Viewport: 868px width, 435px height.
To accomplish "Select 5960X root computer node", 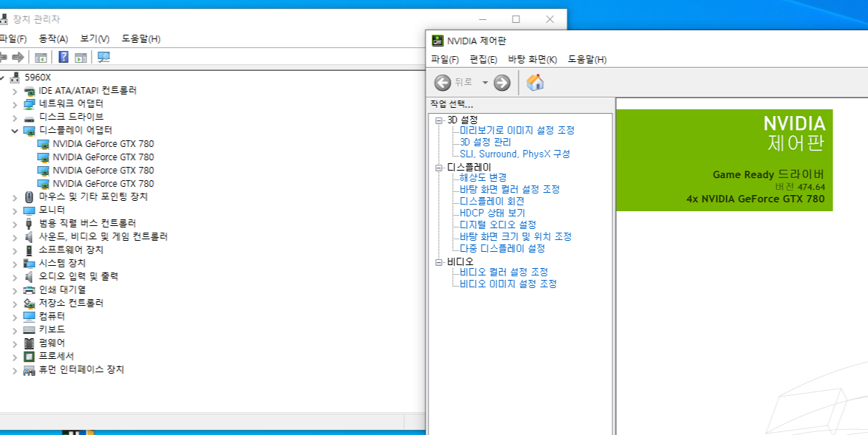I will click(38, 78).
